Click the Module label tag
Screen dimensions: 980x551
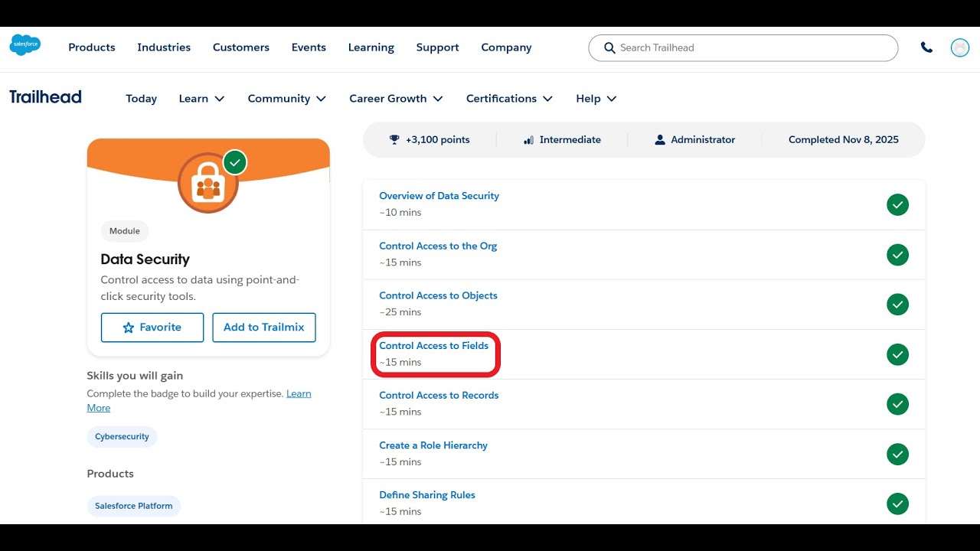pos(125,231)
